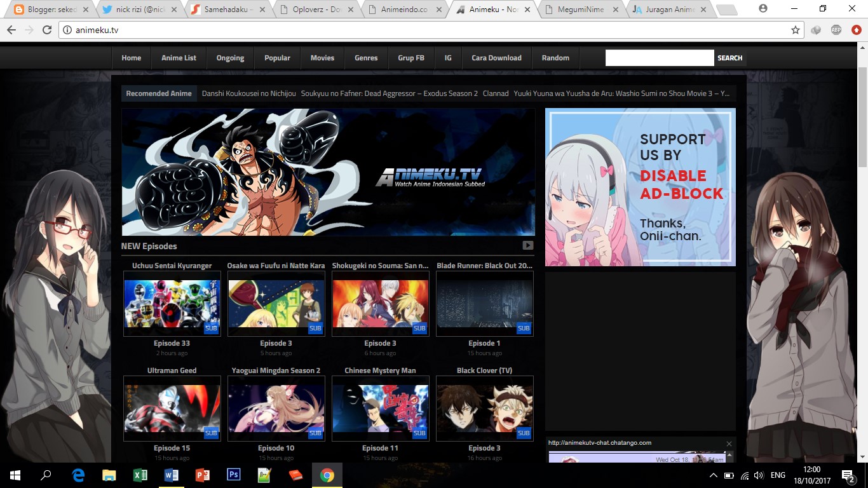Open the green chart app in taskbar
868x488 pixels.
pyautogui.click(x=265, y=475)
